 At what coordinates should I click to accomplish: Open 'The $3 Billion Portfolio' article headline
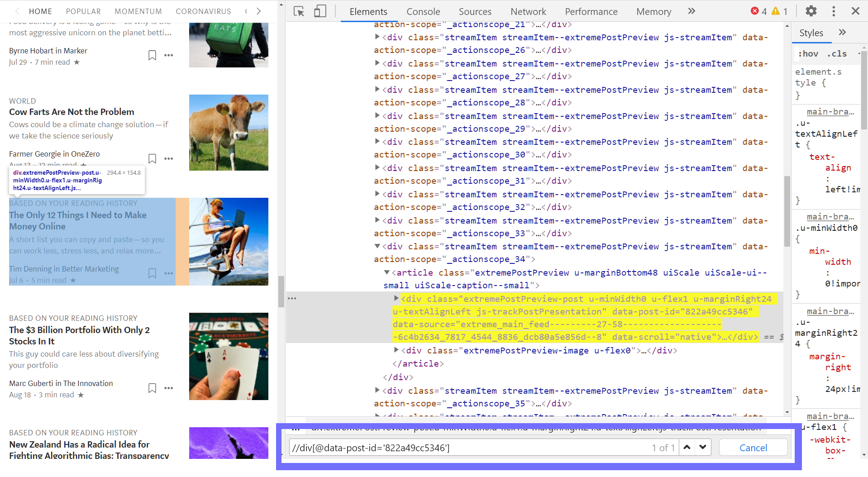79,335
